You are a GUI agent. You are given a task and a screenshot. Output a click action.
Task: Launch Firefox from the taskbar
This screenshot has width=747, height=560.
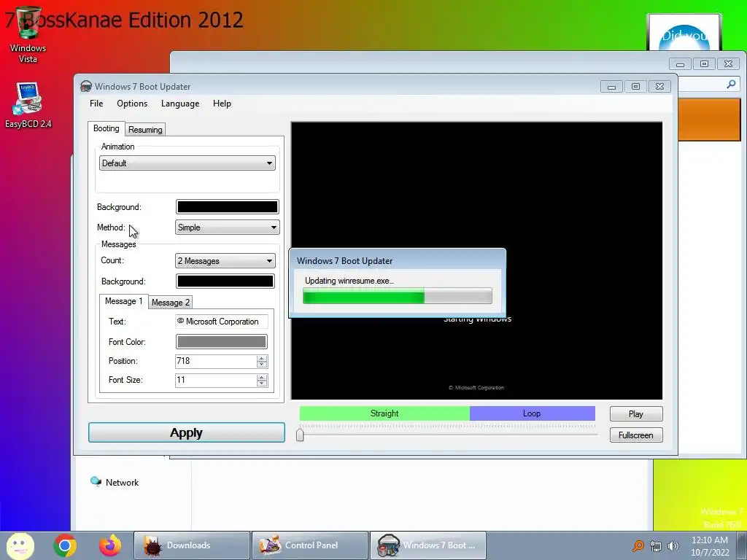tap(110, 545)
